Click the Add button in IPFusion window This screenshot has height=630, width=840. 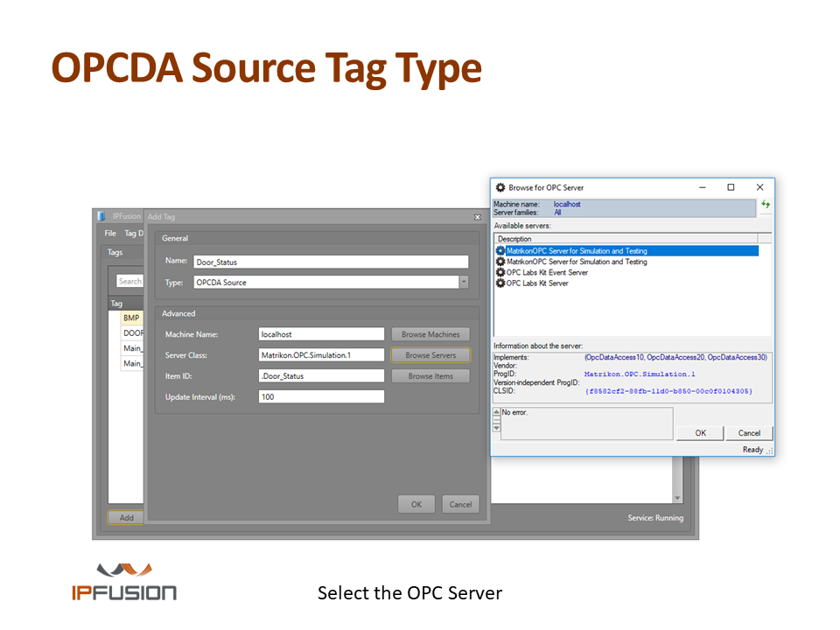(126, 517)
